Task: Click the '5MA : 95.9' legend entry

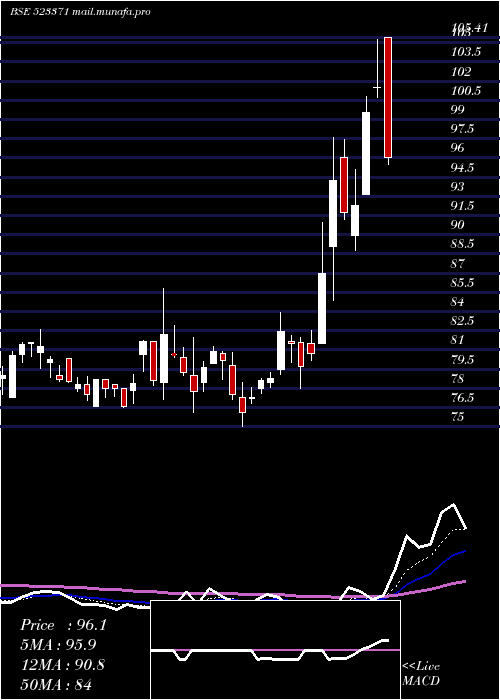Action: [59, 645]
